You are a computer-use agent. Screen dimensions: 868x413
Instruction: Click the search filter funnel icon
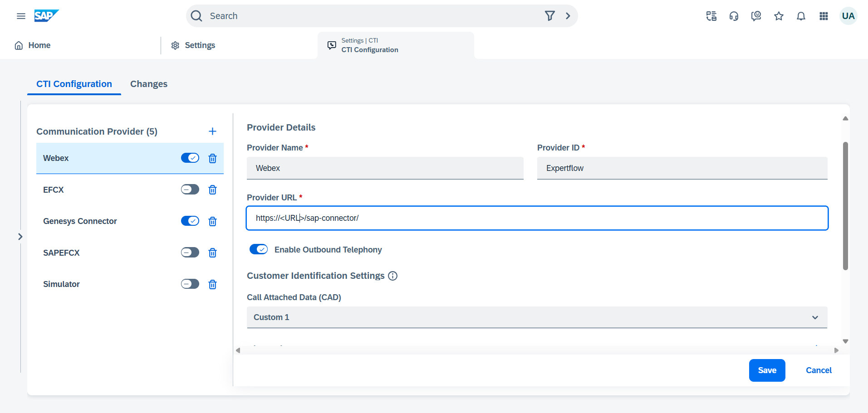tap(549, 16)
